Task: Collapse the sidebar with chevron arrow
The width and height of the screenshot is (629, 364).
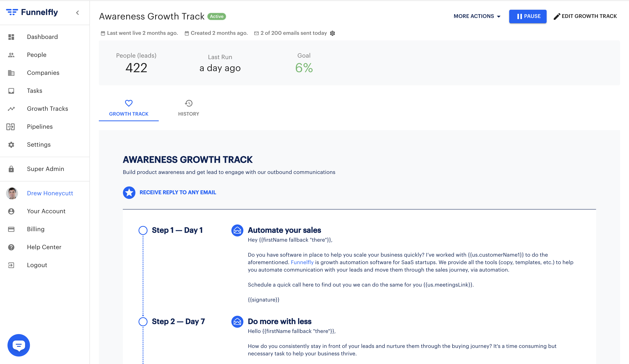Action: [x=78, y=13]
